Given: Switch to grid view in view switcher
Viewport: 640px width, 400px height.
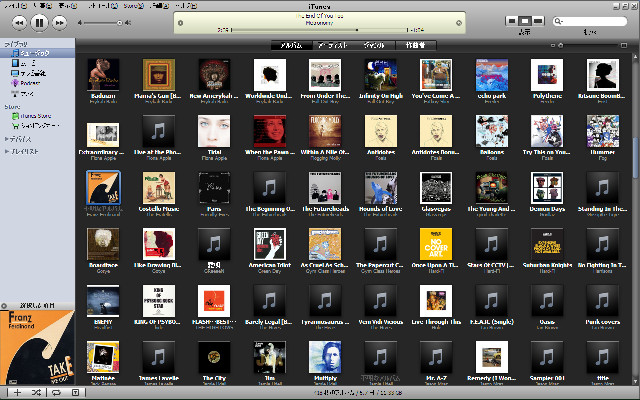Looking at the screenshot, I should pos(525,21).
